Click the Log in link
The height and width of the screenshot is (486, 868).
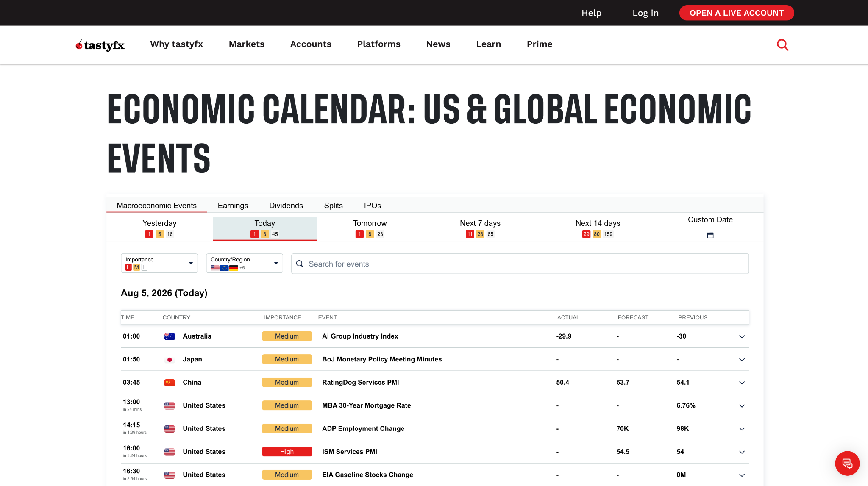click(x=645, y=13)
